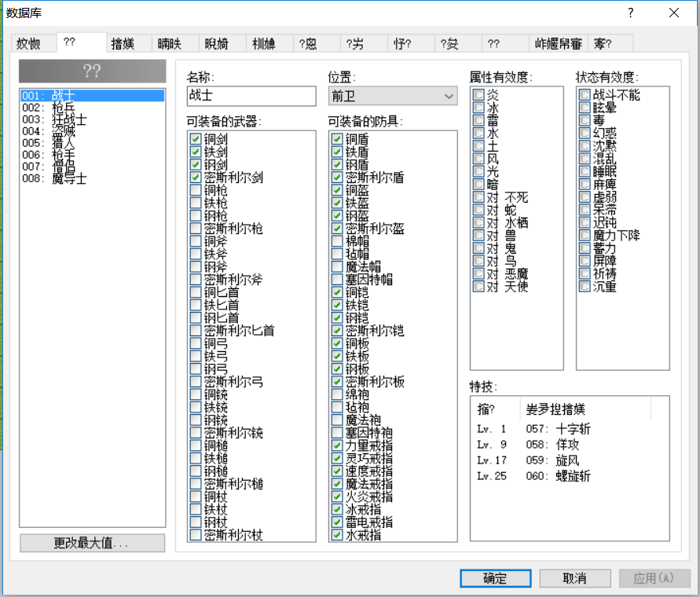The height and width of the screenshot is (597, 700).
Task: Check the 密斯利尔杖 weapon checkbox
Action: pyautogui.click(x=195, y=535)
